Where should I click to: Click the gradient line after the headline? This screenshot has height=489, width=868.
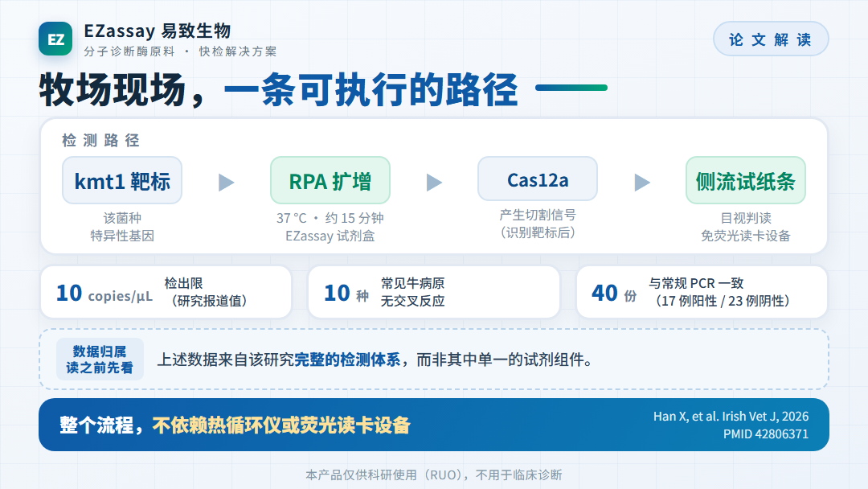tap(571, 88)
